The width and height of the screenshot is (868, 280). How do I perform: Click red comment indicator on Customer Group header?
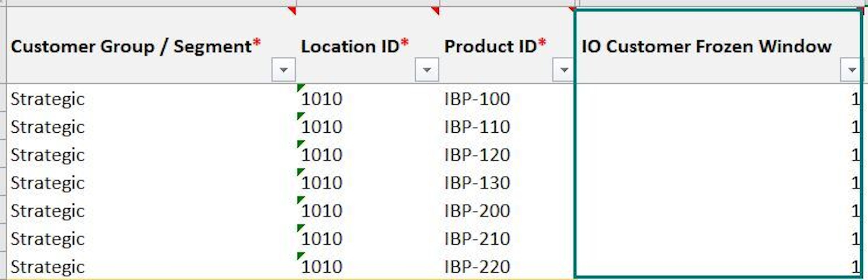292,11
